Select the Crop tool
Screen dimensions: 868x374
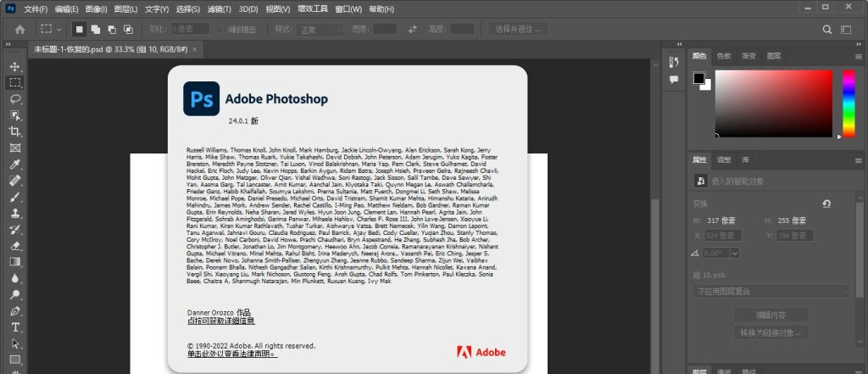click(15, 131)
